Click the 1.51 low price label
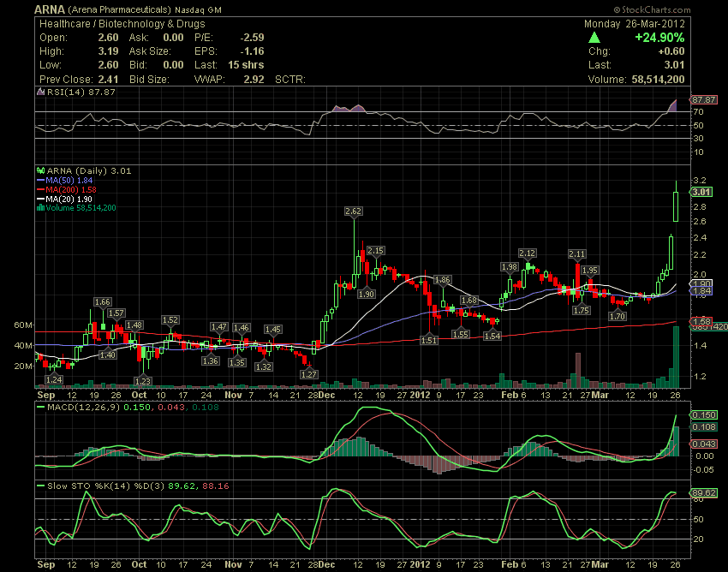728x572 pixels. (x=429, y=340)
